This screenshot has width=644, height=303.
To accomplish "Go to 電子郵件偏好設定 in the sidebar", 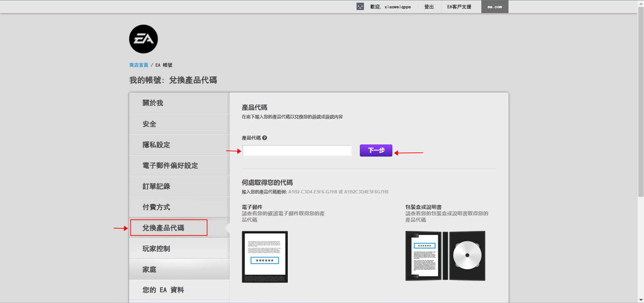I will [179, 166].
